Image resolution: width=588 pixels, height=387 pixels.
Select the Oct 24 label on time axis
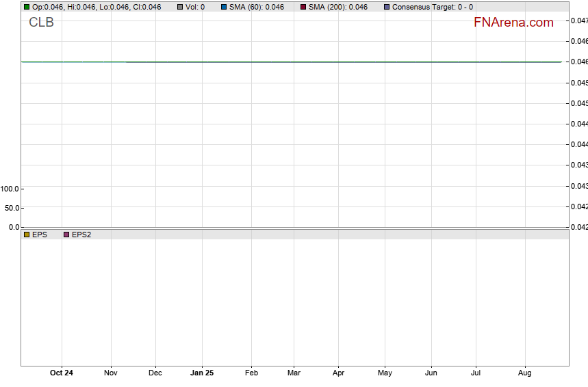tap(62, 373)
